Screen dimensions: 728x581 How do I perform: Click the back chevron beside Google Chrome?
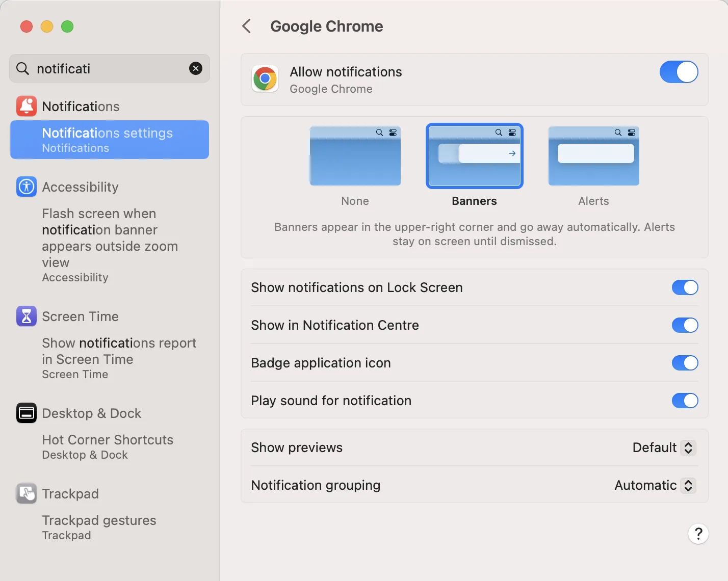247,26
